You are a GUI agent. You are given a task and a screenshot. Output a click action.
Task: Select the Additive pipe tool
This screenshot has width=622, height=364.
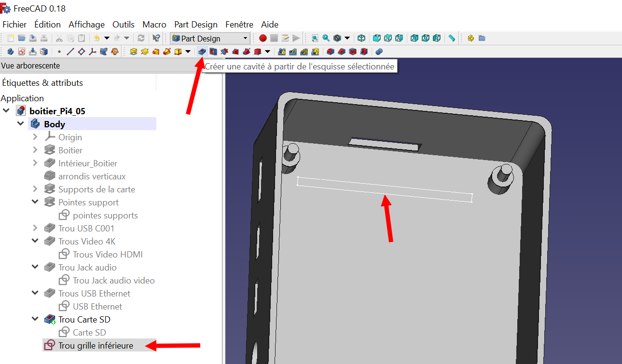[166, 52]
